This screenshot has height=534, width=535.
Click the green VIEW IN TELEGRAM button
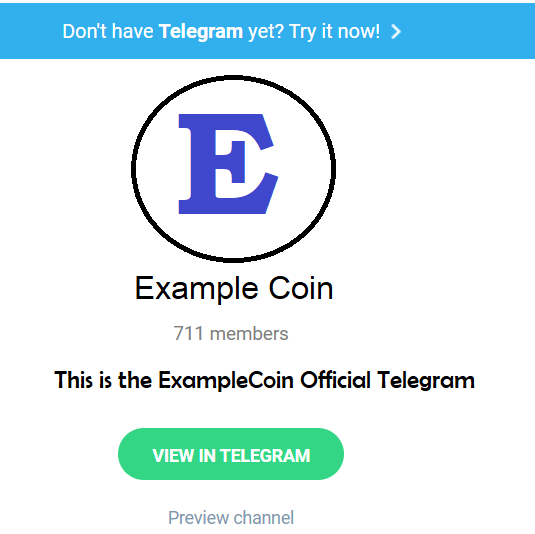click(x=231, y=454)
